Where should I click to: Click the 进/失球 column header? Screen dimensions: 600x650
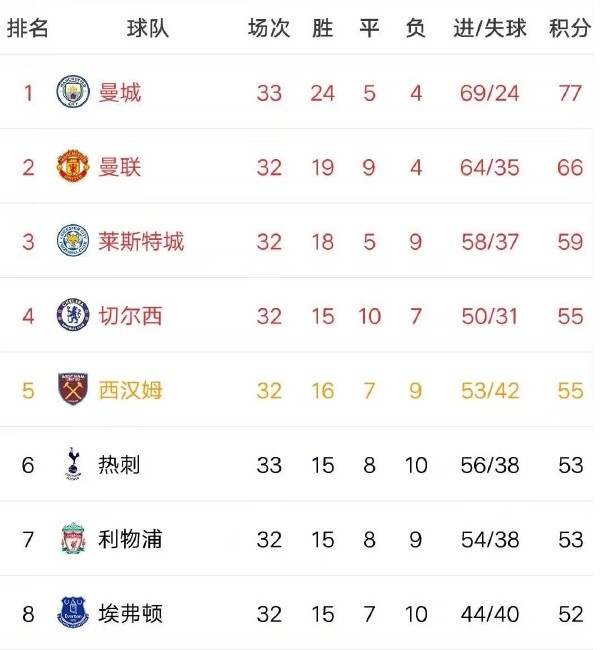click(x=490, y=29)
